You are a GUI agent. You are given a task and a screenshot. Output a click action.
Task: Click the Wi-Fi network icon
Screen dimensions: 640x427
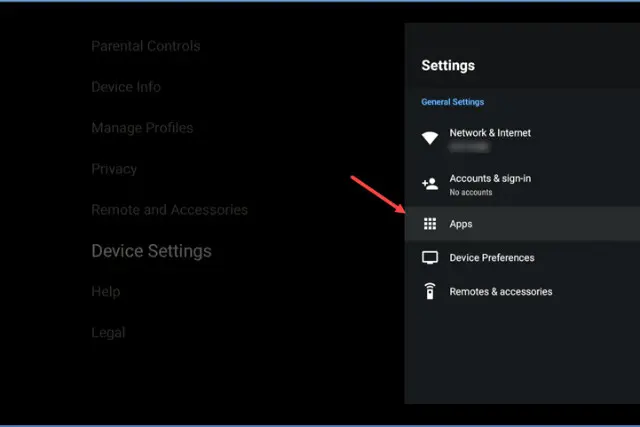tap(430, 139)
